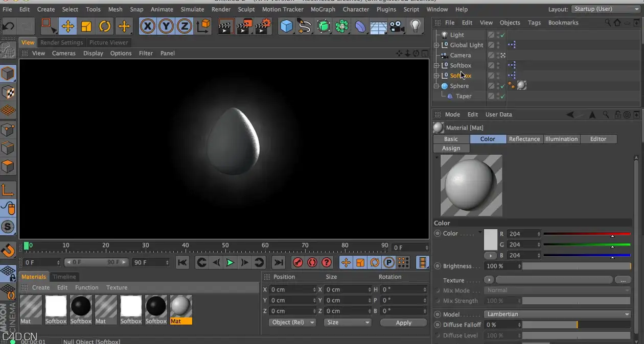Screen dimensions: 644x344
Task: Click the Light bulb icon in toolbar
Action: tap(416, 26)
